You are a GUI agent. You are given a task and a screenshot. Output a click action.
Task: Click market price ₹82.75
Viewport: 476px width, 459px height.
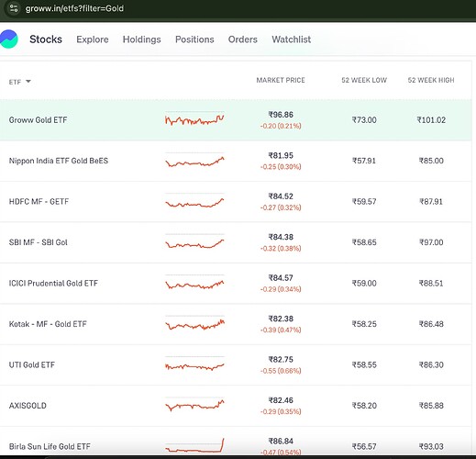tap(281, 360)
